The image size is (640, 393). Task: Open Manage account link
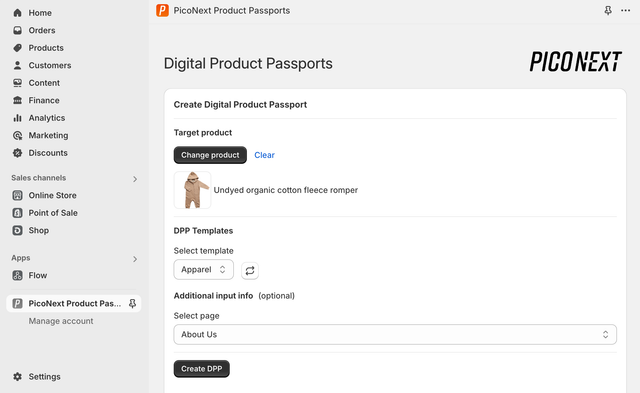tap(61, 321)
